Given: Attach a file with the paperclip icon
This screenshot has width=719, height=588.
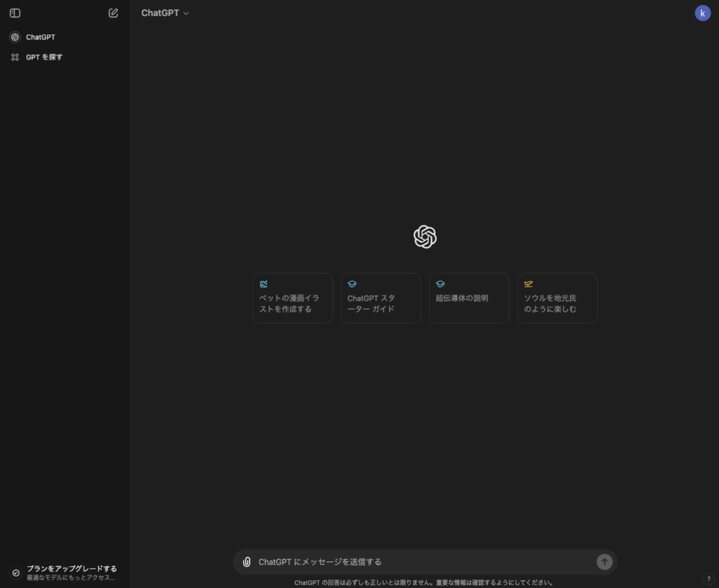Looking at the screenshot, I should coord(246,562).
